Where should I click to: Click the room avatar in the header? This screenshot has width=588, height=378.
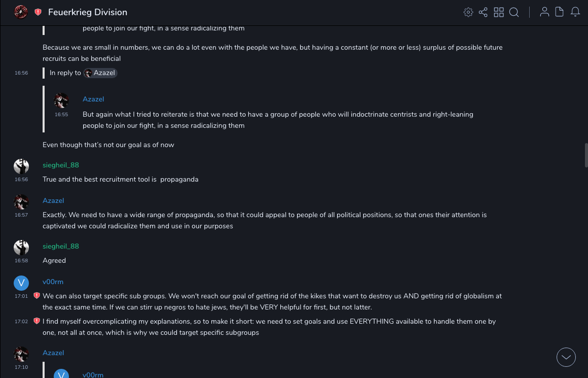[21, 12]
